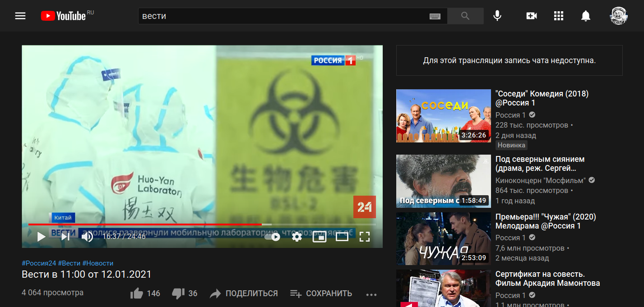Open Чужая melodrama thumbnail
This screenshot has width=644, height=307.
(443, 239)
